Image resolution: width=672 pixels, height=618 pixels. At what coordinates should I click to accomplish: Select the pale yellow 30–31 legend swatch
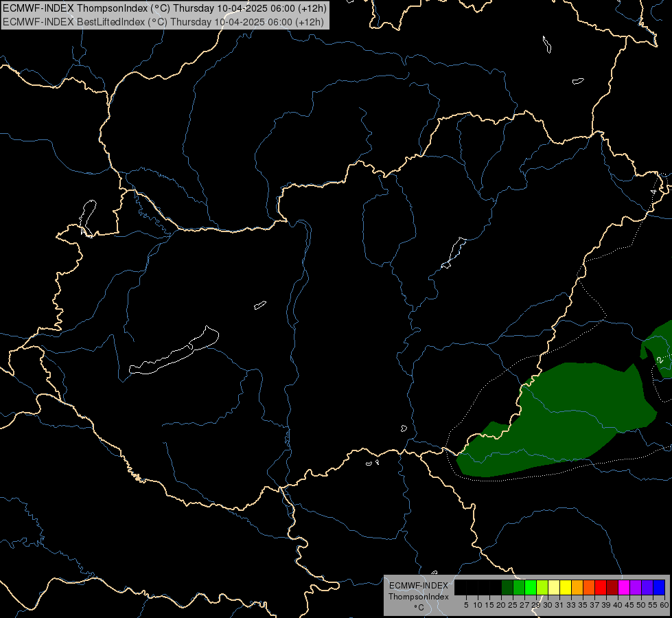[554, 588]
